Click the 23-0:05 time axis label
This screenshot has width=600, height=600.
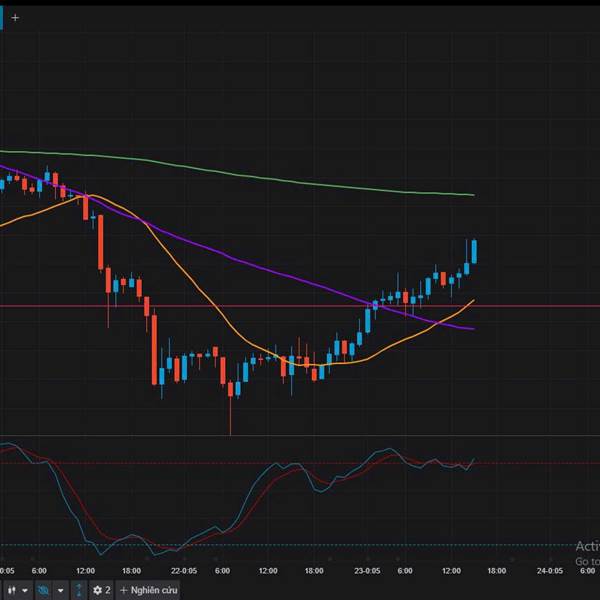click(x=367, y=571)
